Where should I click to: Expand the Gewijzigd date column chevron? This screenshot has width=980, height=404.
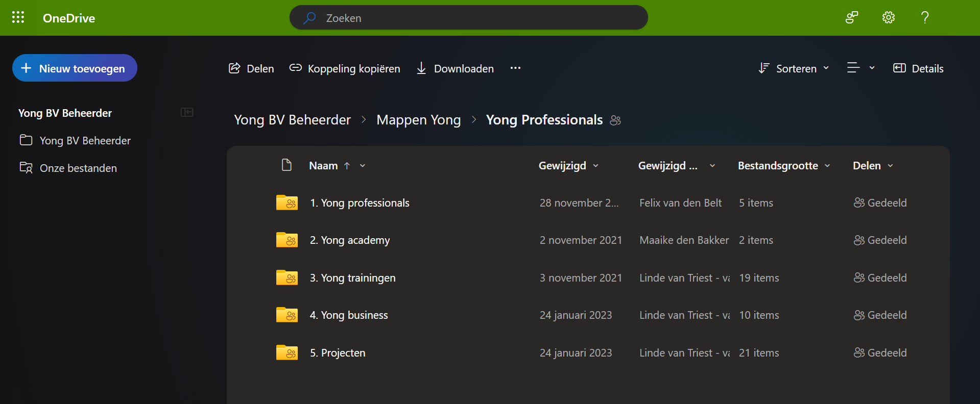(x=595, y=166)
